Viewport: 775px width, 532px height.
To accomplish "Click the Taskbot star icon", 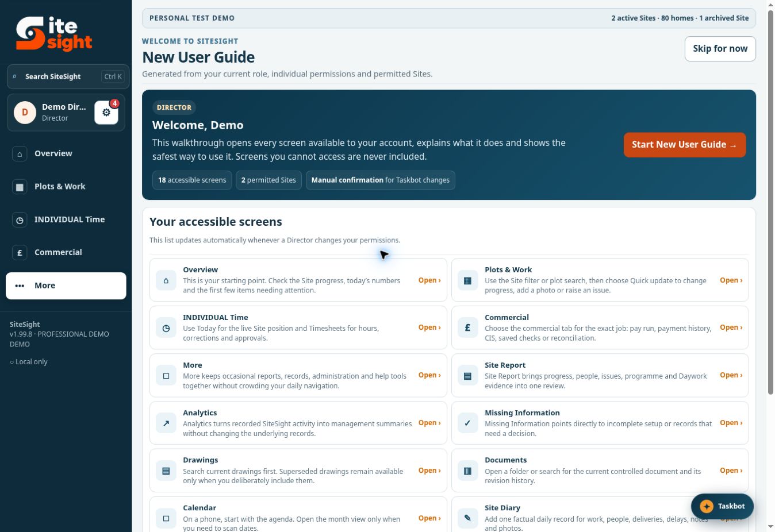I will tap(707, 506).
